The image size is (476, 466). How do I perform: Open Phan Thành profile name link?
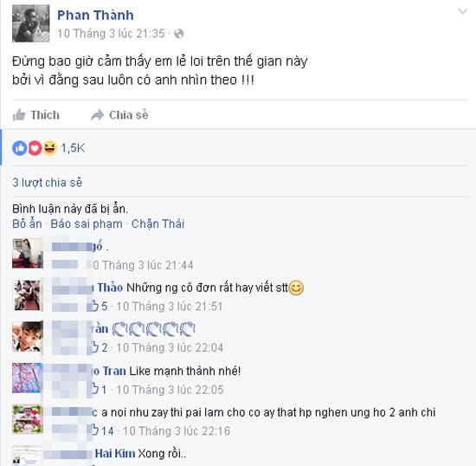95,16
